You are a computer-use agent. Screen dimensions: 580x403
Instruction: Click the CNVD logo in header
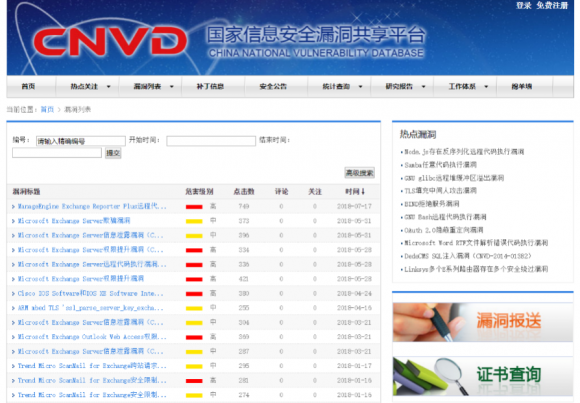(110, 41)
